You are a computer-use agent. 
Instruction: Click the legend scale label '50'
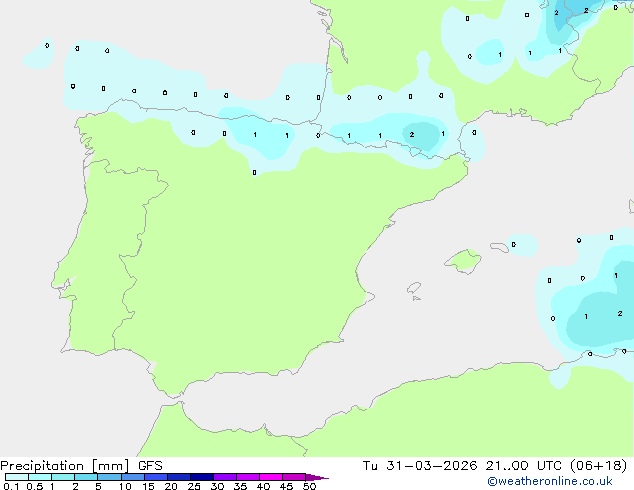[309, 486]
